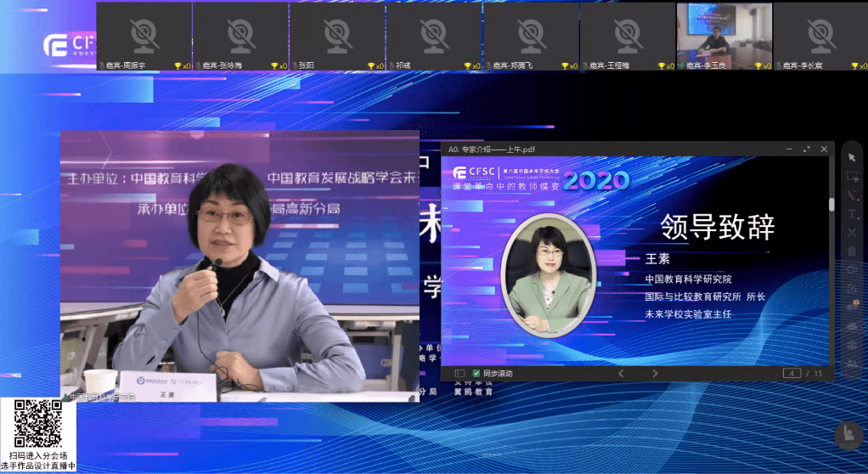Click the page number field showing 4
This screenshot has height=474, width=868.
[x=792, y=373]
